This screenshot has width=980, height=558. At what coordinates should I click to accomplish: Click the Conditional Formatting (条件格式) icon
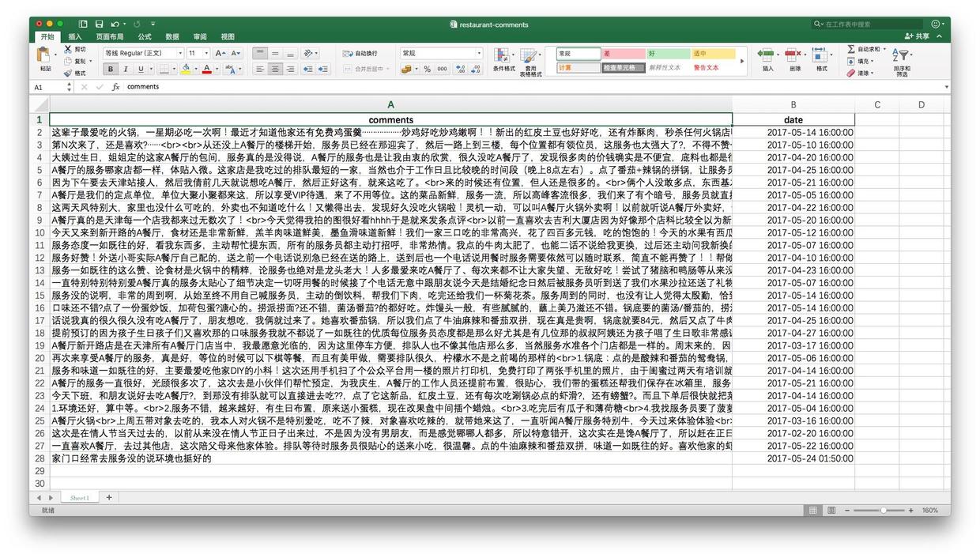[x=503, y=57]
